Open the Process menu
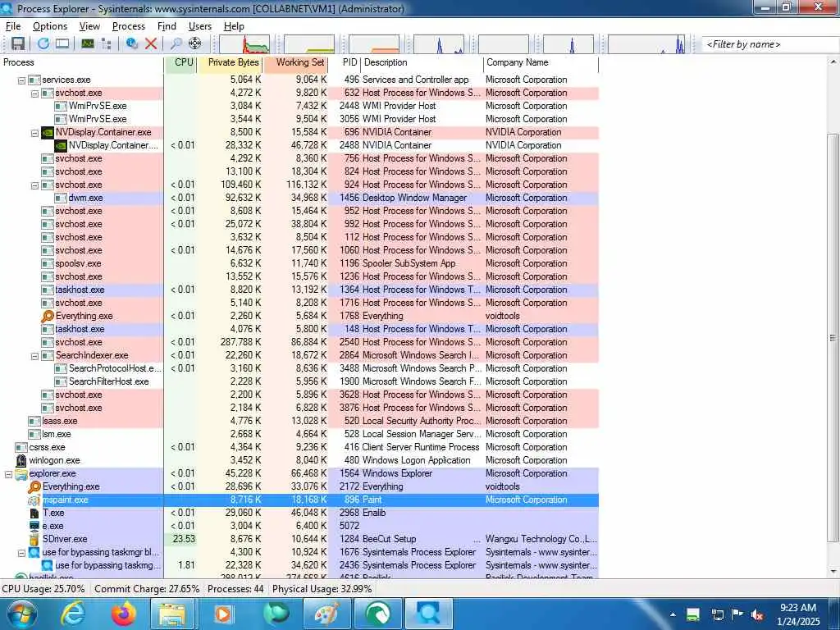 [x=129, y=26]
